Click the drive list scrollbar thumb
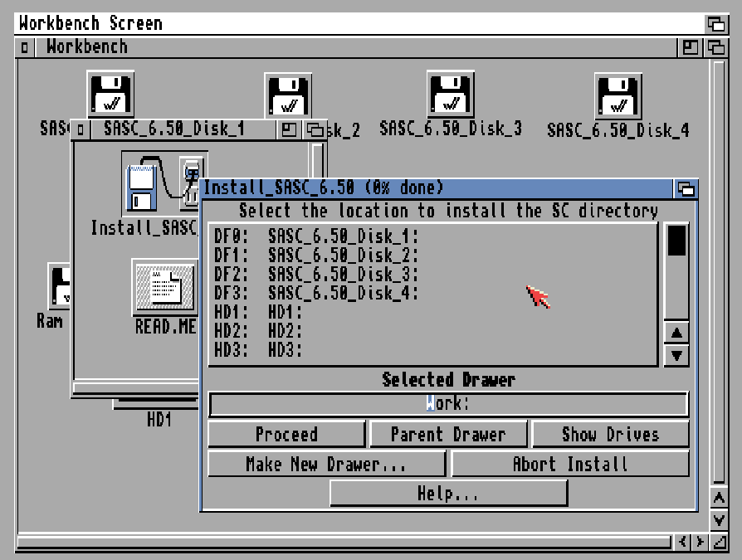The image size is (742, 560). coord(676,241)
